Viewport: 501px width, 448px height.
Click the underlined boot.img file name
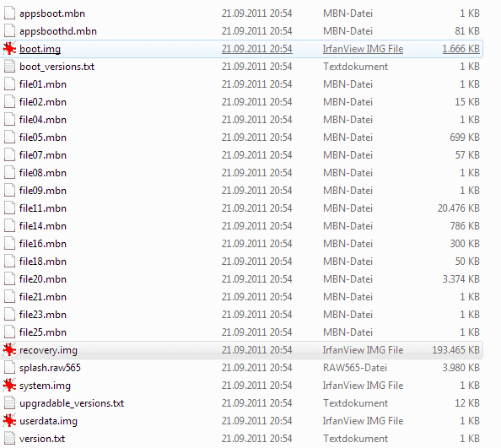[x=40, y=49]
